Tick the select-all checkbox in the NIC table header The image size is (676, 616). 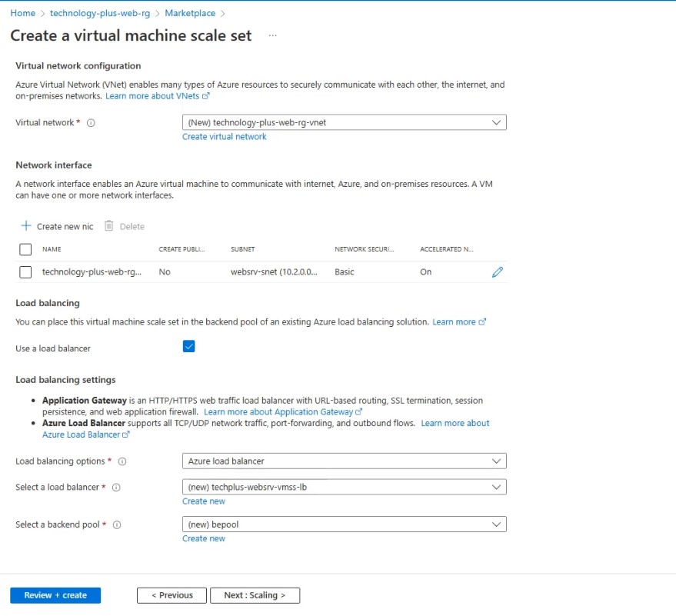tap(25, 249)
